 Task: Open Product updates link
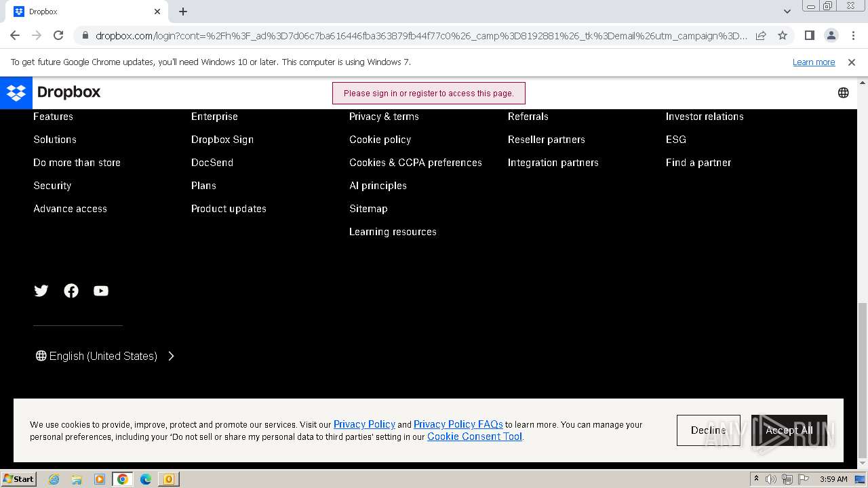coord(229,209)
